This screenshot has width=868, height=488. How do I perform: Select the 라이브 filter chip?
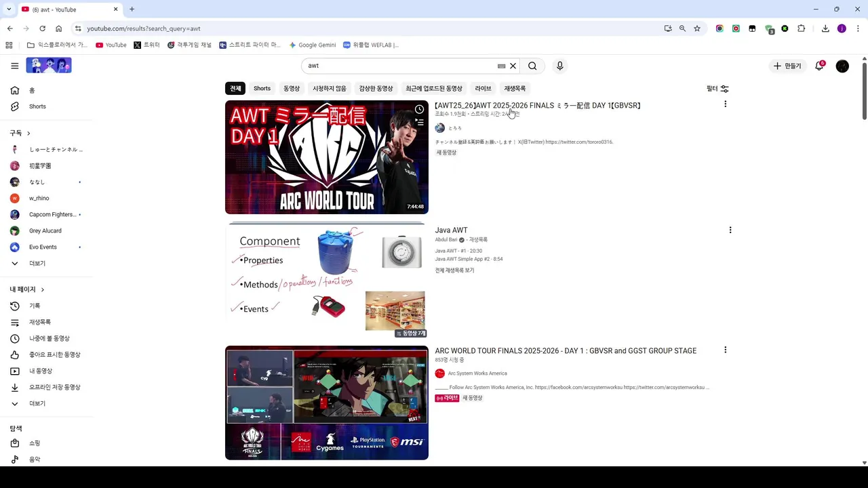click(x=483, y=89)
